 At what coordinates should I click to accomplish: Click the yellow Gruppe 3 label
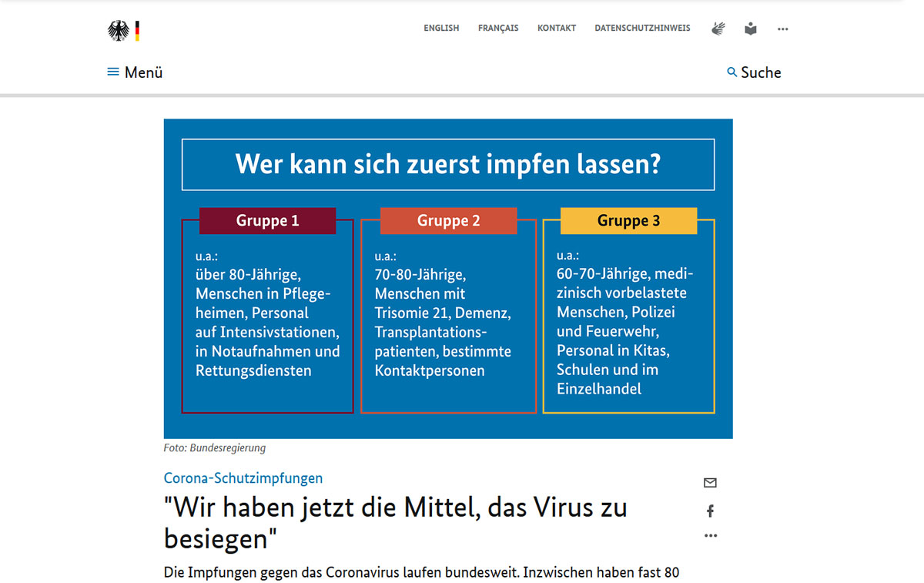(628, 221)
